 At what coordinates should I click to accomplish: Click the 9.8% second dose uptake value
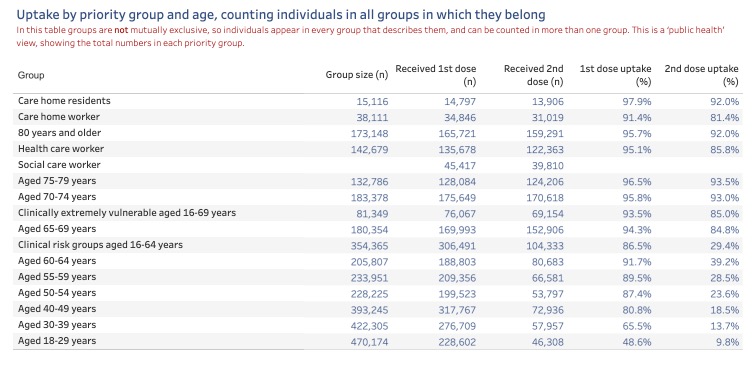727,342
